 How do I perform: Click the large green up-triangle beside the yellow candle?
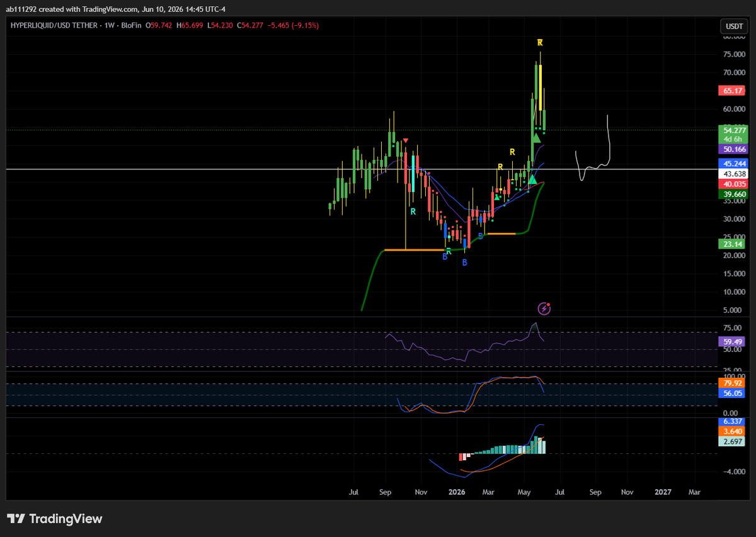536,138
